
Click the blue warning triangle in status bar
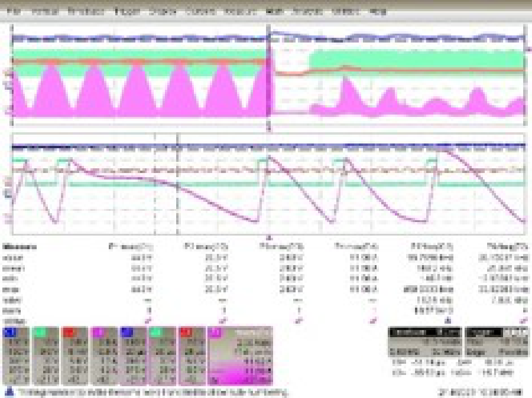click(x=9, y=392)
